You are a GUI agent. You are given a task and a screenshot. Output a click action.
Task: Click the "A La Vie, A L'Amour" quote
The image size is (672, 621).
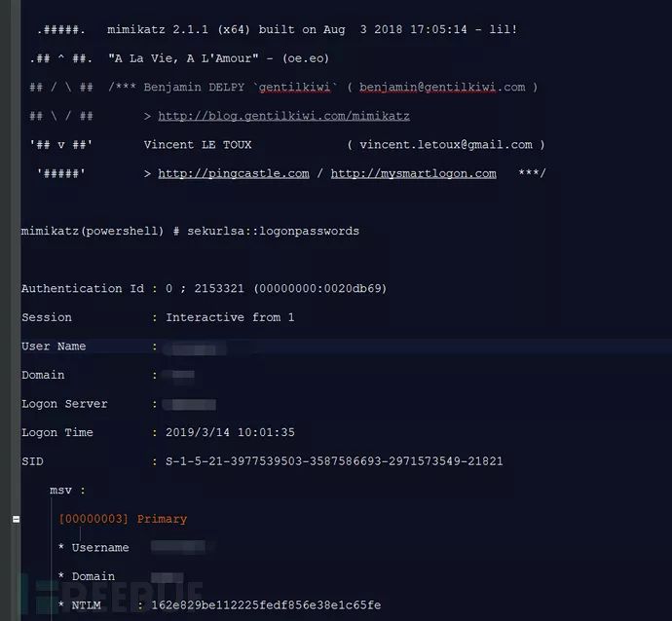[183, 58]
